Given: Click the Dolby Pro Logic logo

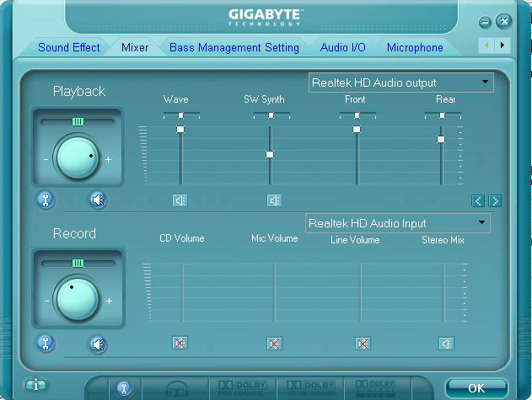Looking at the screenshot, I should click(242, 388).
